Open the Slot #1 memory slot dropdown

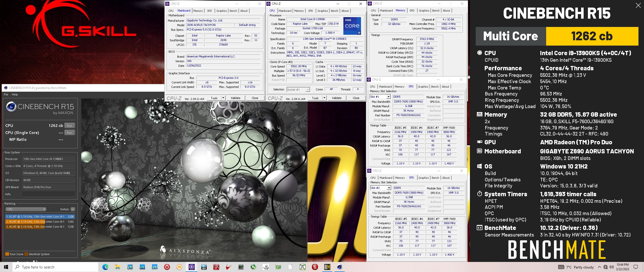(388, 97)
